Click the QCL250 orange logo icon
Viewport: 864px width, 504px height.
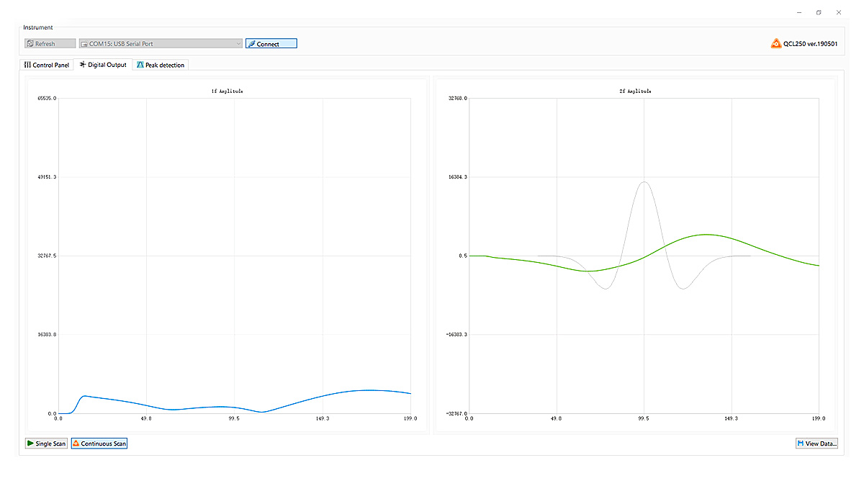pyautogui.click(x=776, y=44)
